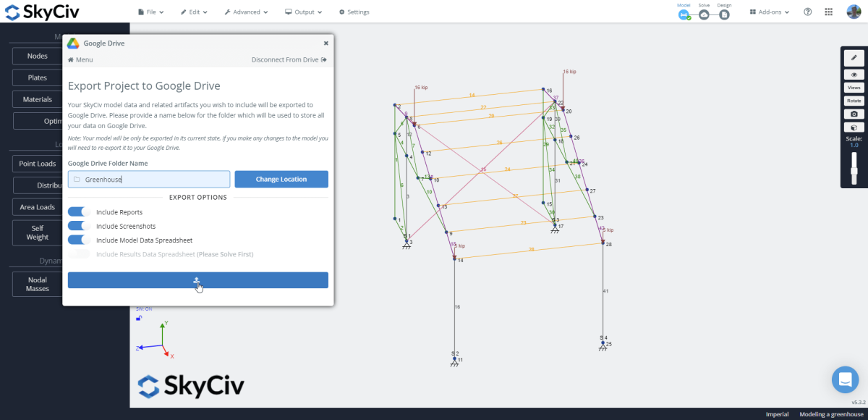Click the help question mark icon
The width and height of the screenshot is (868, 420).
(x=807, y=12)
